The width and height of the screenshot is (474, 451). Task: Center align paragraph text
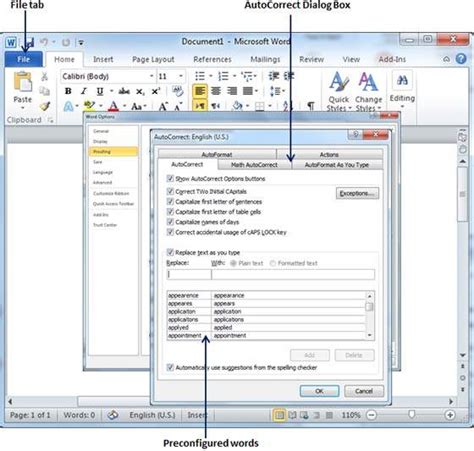pos(216,91)
